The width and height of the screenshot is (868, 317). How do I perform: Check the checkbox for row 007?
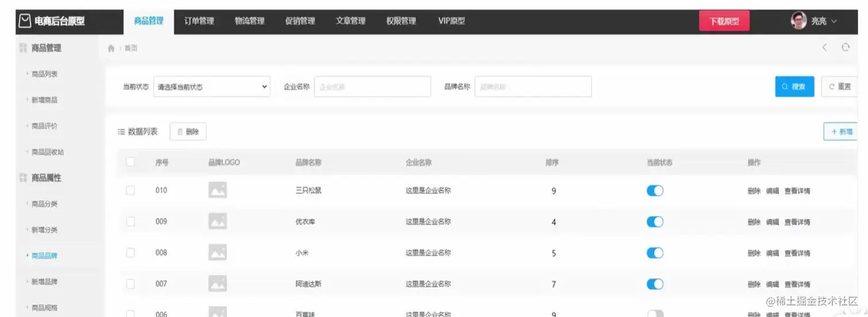coord(130,283)
